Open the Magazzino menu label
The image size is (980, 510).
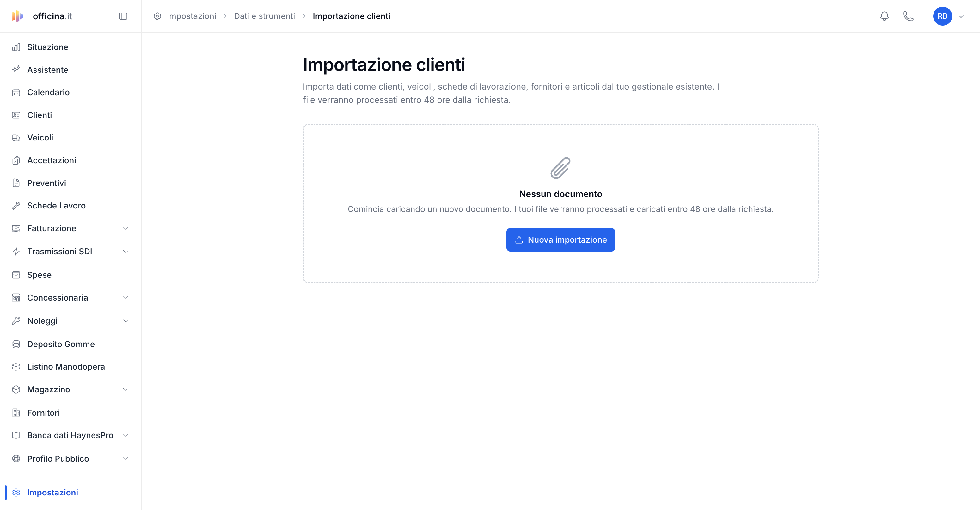coord(49,389)
